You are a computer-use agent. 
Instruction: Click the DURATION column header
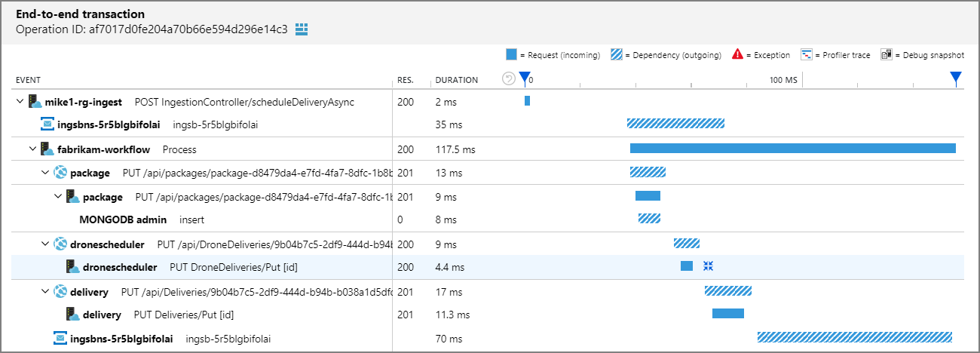456,80
